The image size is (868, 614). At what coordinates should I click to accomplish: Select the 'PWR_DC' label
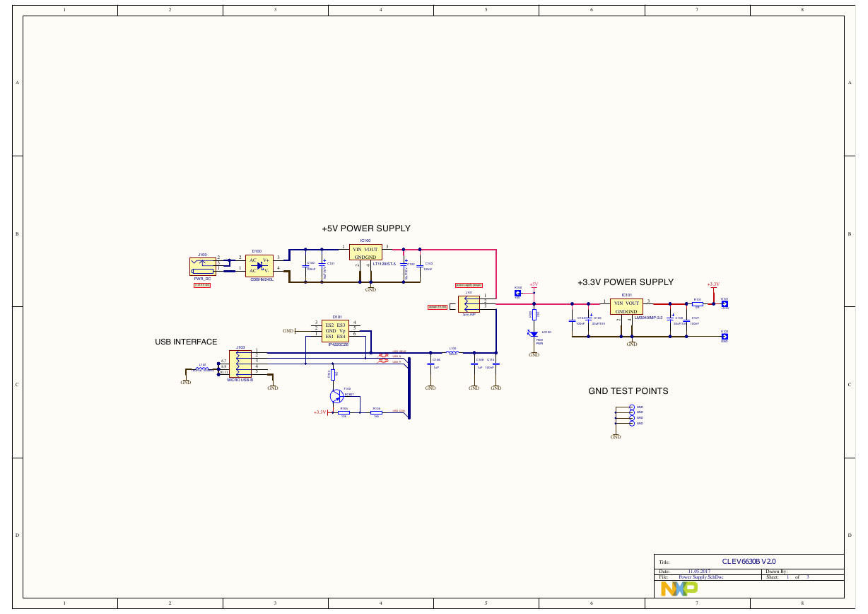(203, 279)
